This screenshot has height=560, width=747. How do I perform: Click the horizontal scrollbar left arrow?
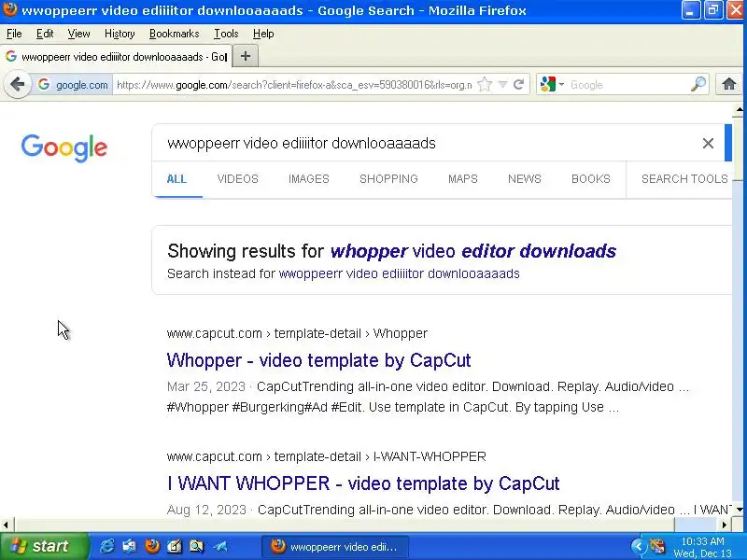tap(6, 525)
